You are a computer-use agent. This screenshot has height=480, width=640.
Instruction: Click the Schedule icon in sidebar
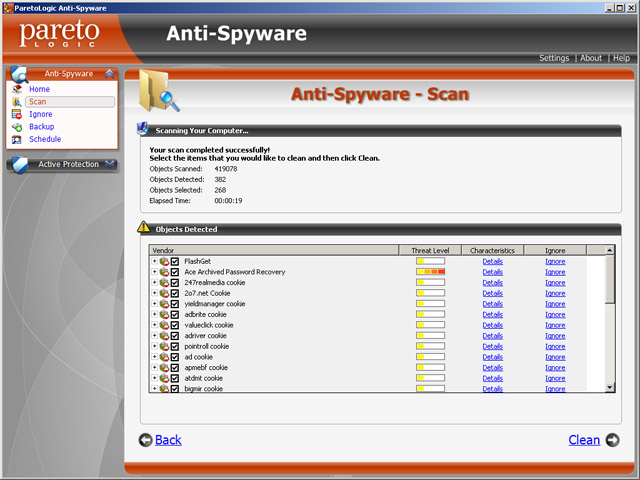[17, 140]
